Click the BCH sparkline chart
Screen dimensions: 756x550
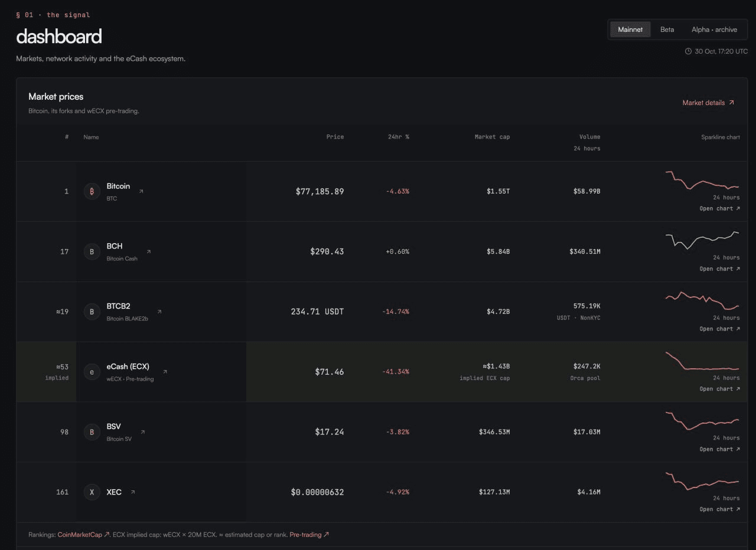coord(702,240)
